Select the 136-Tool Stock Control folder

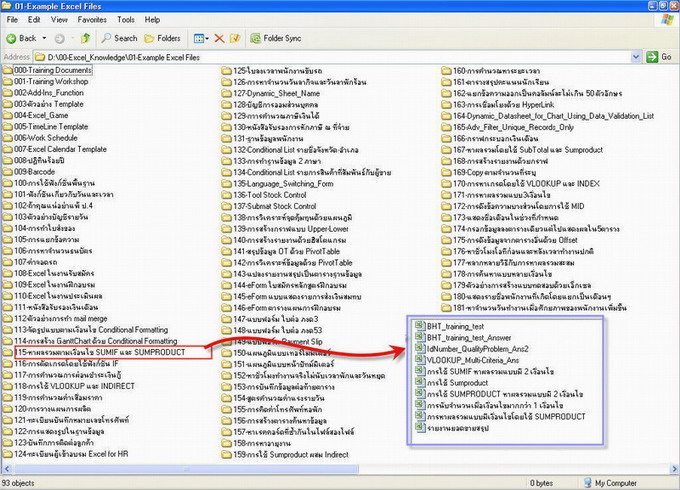pos(264,195)
